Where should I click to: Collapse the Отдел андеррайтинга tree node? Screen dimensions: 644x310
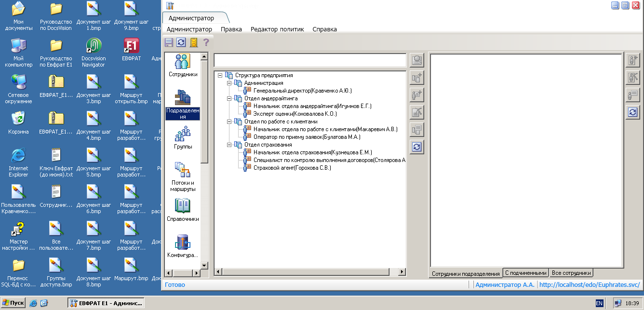tap(229, 98)
